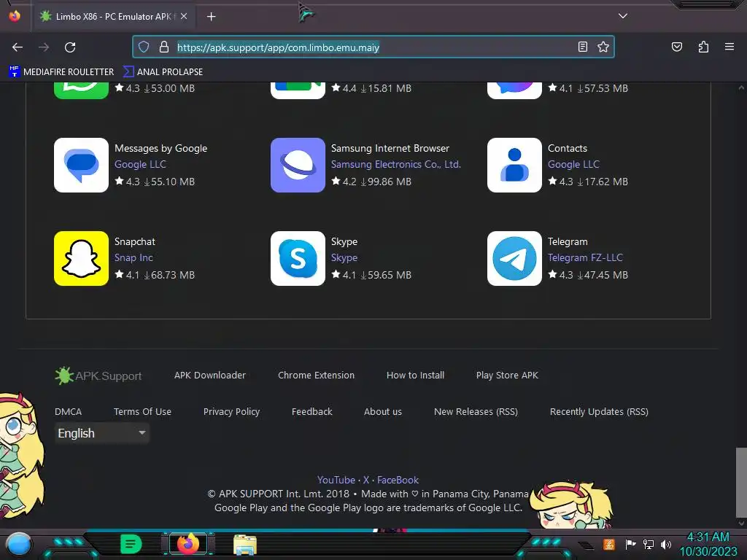The width and height of the screenshot is (747, 560).
Task: Open the YouTube footer link
Action: 336,480
